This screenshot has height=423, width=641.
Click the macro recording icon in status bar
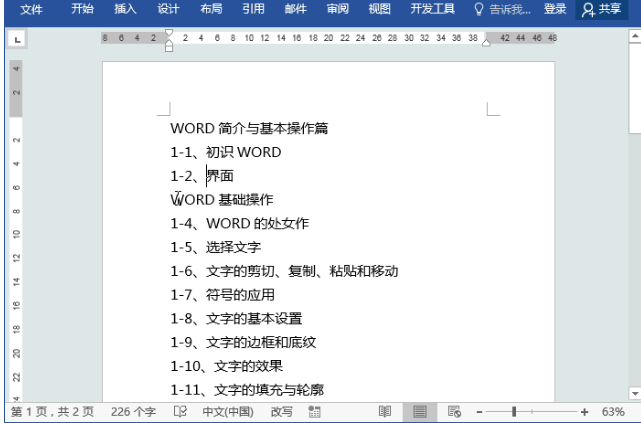(x=314, y=412)
